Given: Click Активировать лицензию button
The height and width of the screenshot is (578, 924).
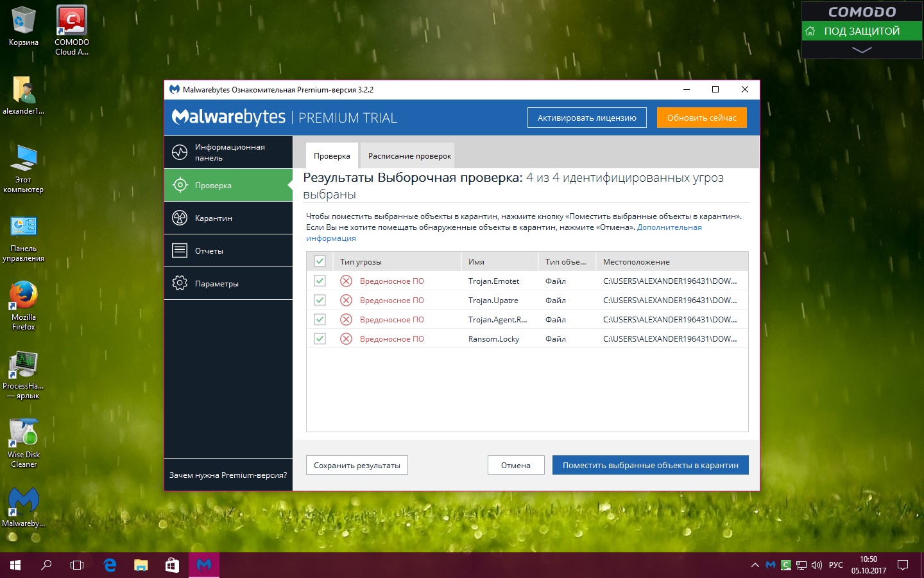Looking at the screenshot, I should tap(587, 118).
